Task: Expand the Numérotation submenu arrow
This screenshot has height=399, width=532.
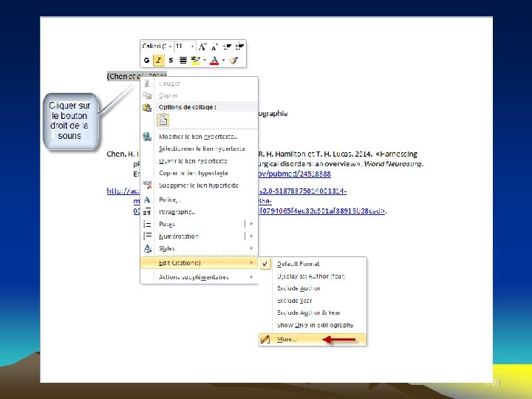Action: (251, 236)
